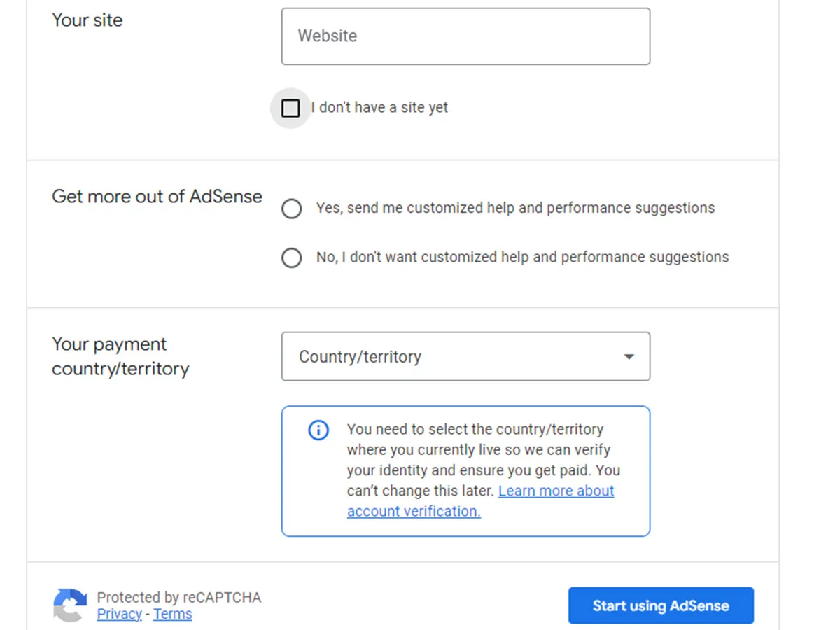Select No, I don't want customized help radio

[292, 258]
